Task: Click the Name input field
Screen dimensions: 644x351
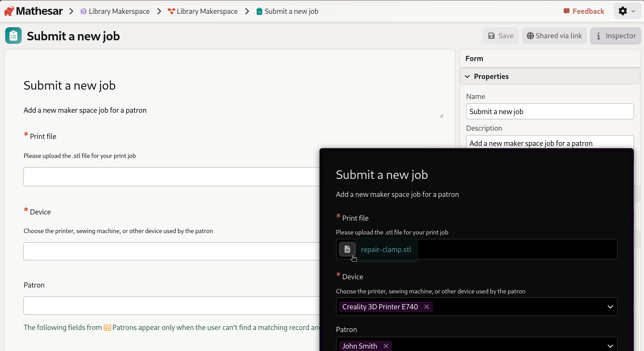Action: point(549,111)
